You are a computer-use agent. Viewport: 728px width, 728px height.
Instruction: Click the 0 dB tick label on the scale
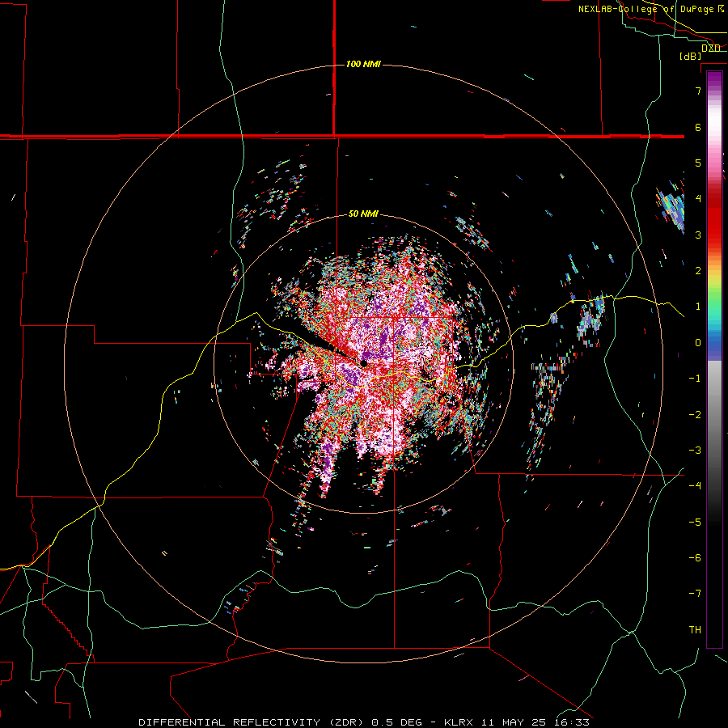point(698,343)
